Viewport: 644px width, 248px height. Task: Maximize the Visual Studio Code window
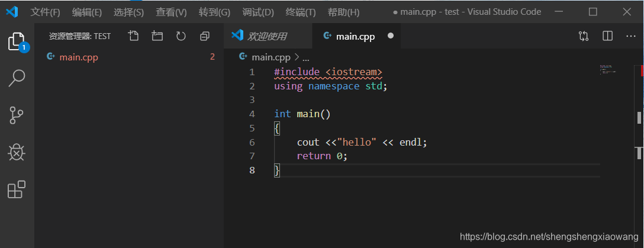tap(593, 12)
